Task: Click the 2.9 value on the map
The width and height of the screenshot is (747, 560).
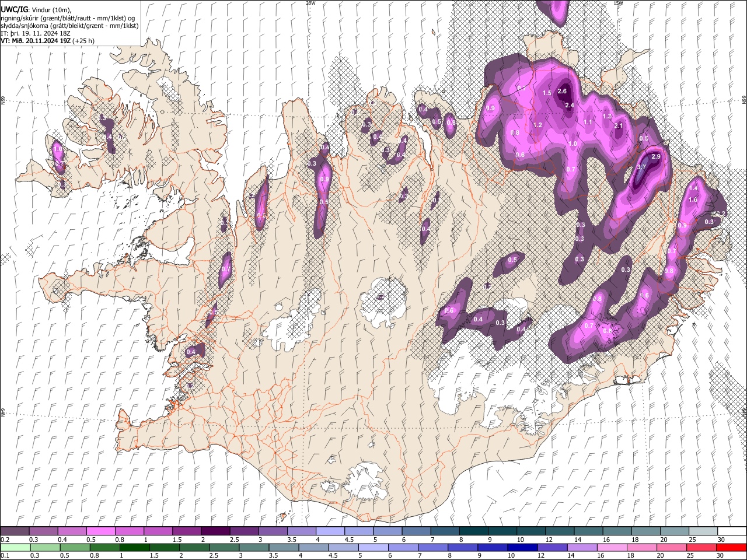Action: pos(655,156)
